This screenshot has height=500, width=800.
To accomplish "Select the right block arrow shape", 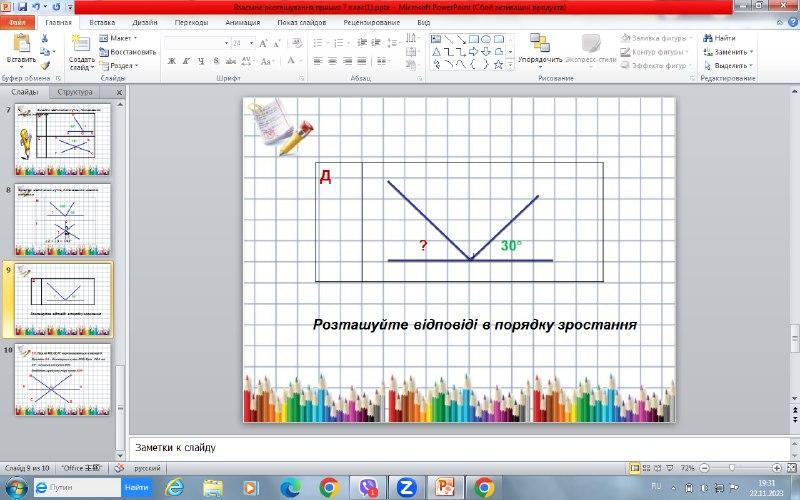I will pyautogui.click(x=473, y=52).
